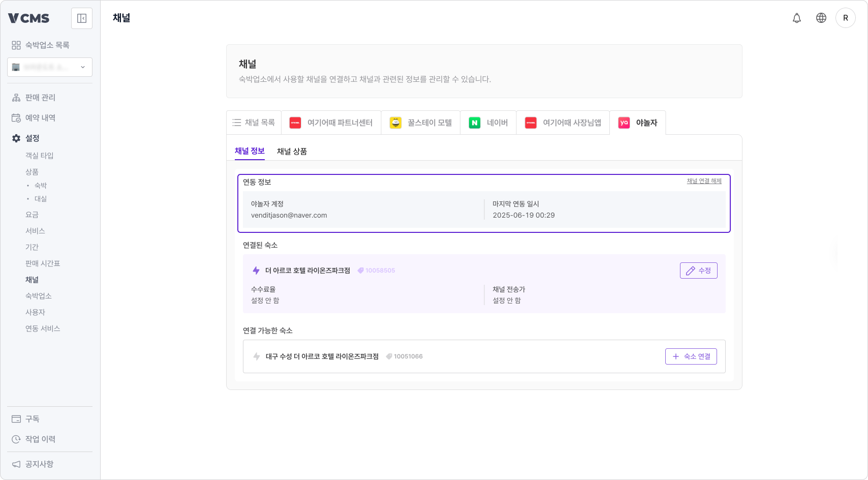This screenshot has width=868, height=480.
Task: Click the tag icon next to 10058505
Action: coord(360,271)
